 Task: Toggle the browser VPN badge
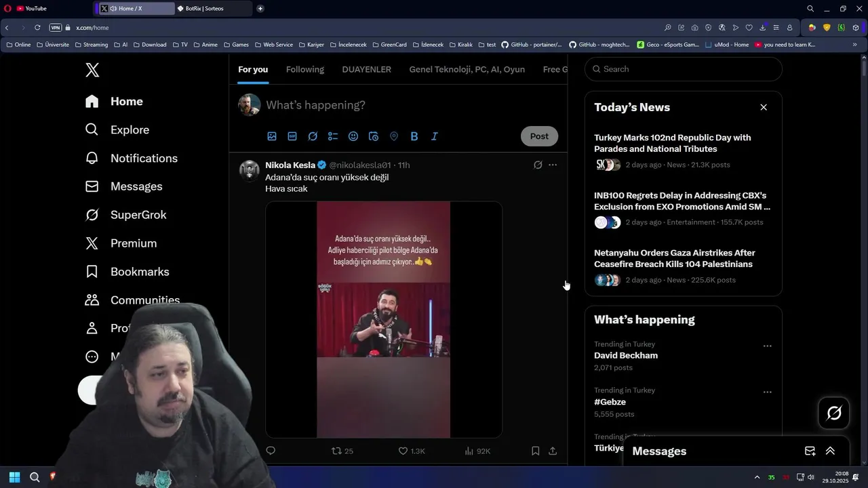(56, 28)
